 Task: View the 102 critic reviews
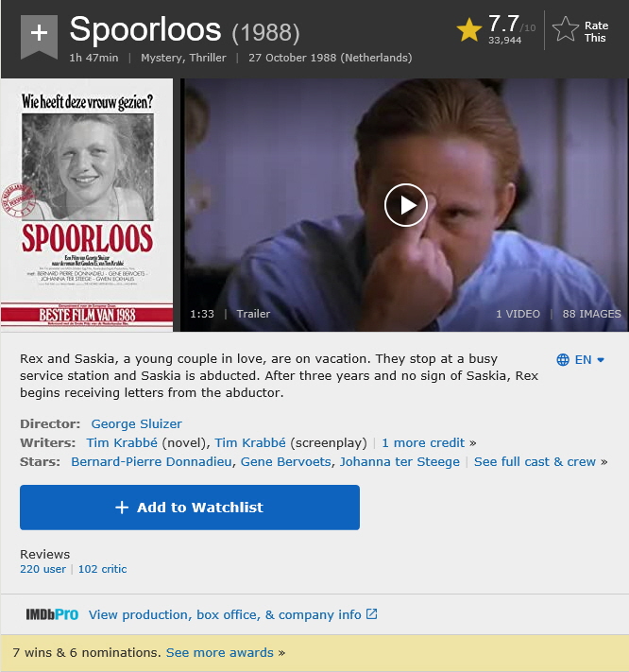tap(102, 569)
